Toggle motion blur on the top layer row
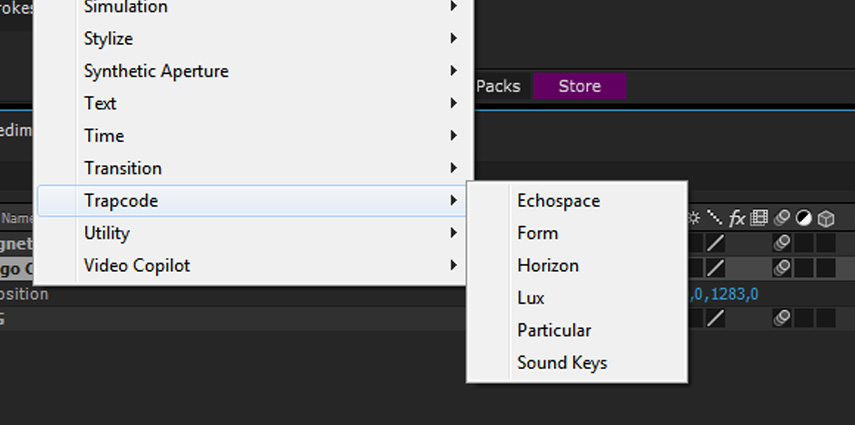Screen dimensions: 855x425 tap(782, 243)
